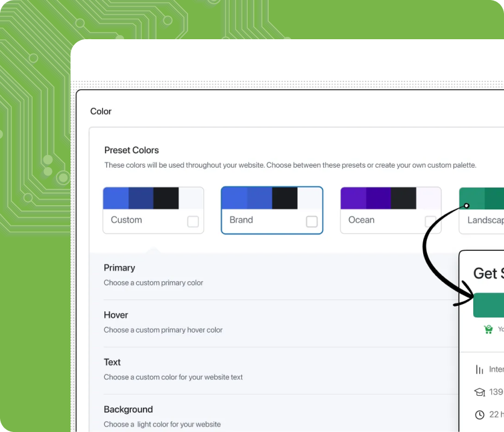
Task: Tick the Custom preset checkbox
Action: click(x=193, y=221)
